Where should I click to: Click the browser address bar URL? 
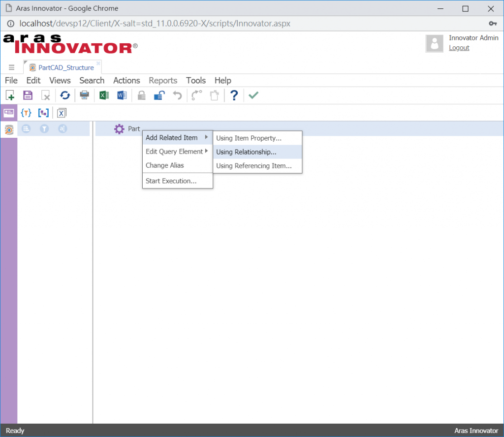point(155,24)
